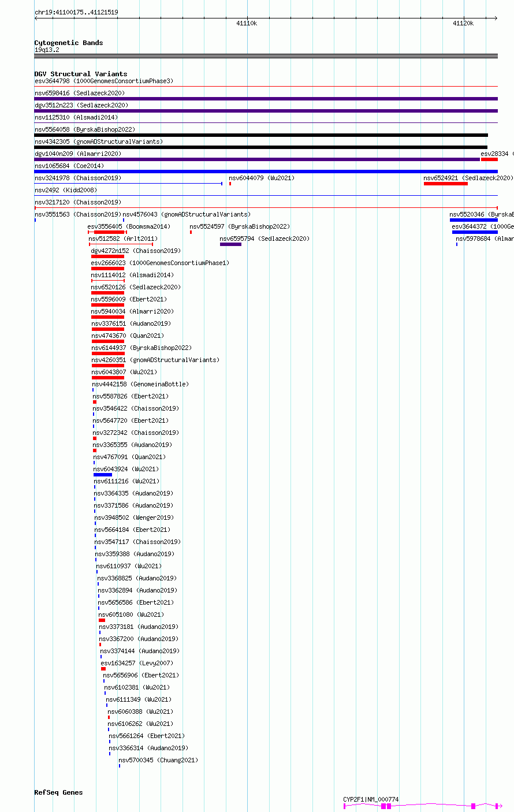The image size is (514, 812).
Task: Click variant esv3644798 (1000GenomesConsortiumPhase3)
Action: pyautogui.click(x=104, y=81)
